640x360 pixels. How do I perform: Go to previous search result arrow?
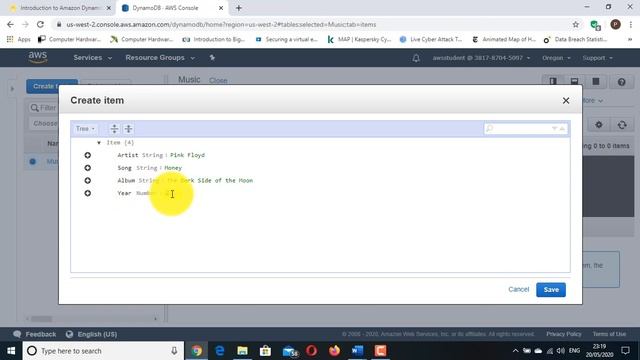[562, 129]
